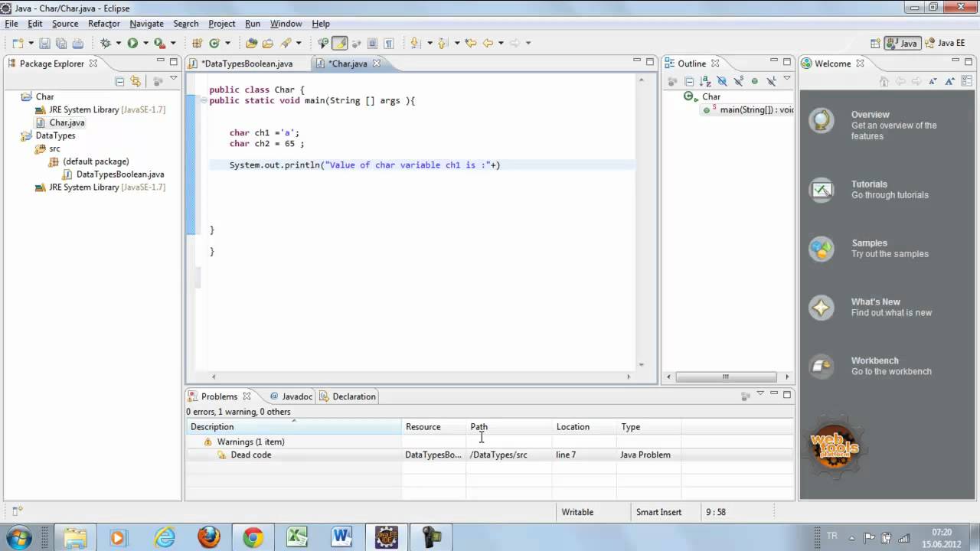This screenshot has width=980, height=551.
Task: Go to the Workbench link
Action: coord(874,361)
